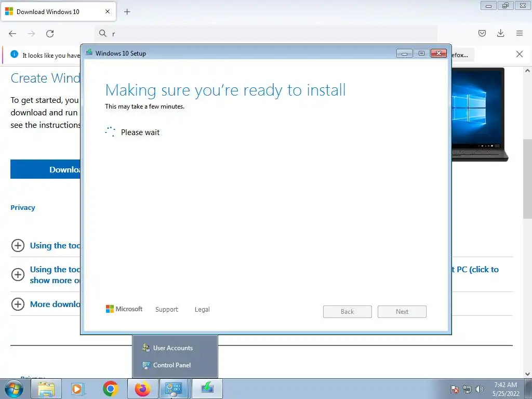The height and width of the screenshot is (399, 532).
Task: Click the page scrollbar down arrow
Action: [x=527, y=374]
